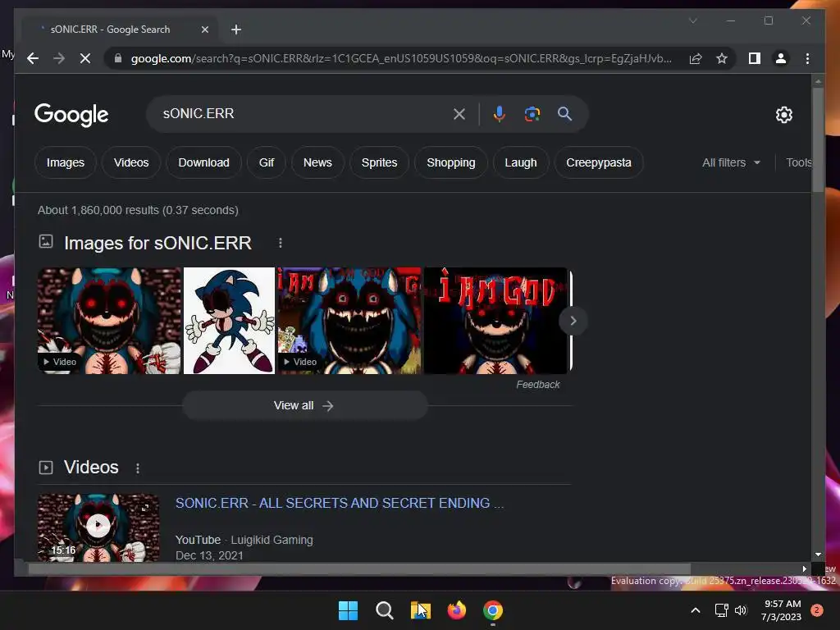Click the Feedback link
The width and height of the screenshot is (840, 630).
pyautogui.click(x=538, y=385)
